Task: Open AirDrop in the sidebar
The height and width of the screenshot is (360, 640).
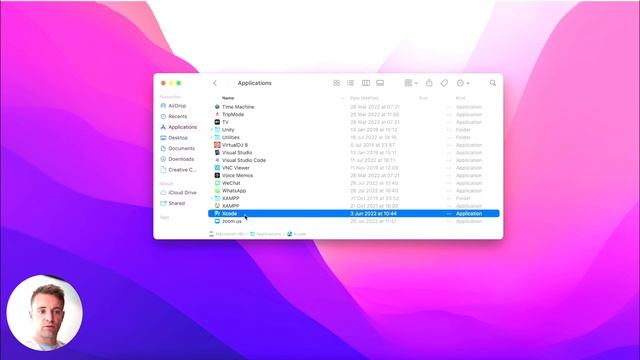Action: point(173,106)
